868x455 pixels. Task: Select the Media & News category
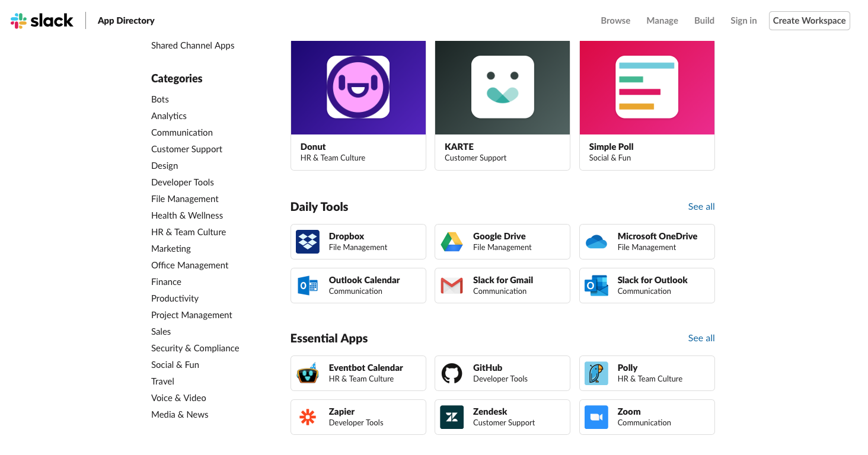(x=180, y=415)
